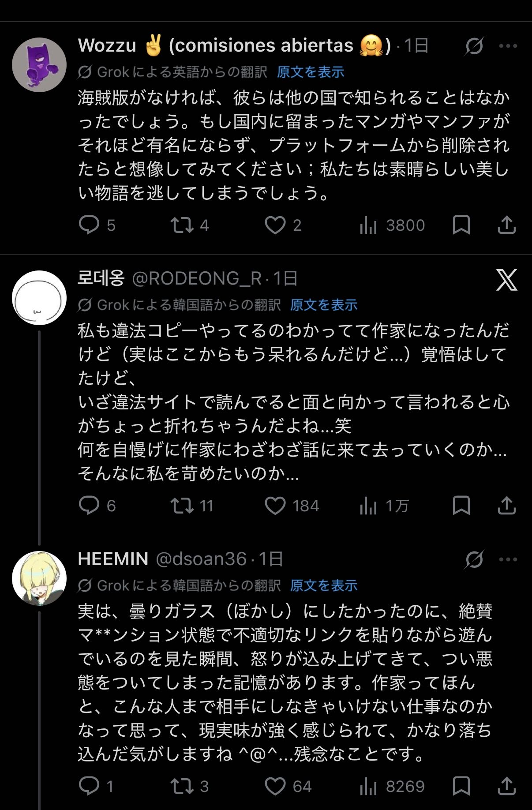Screen dimensions: 532x810
Task: Repost HEEMIN's post with 3 reposts
Action: click(182, 786)
